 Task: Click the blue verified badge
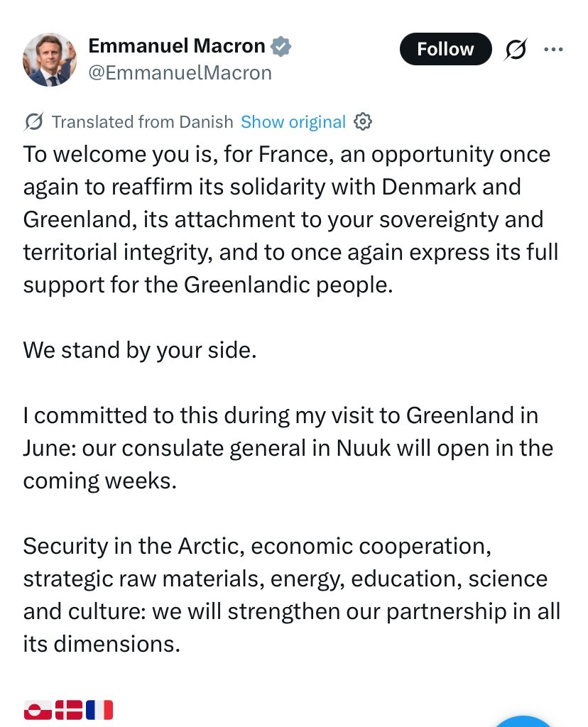click(282, 47)
